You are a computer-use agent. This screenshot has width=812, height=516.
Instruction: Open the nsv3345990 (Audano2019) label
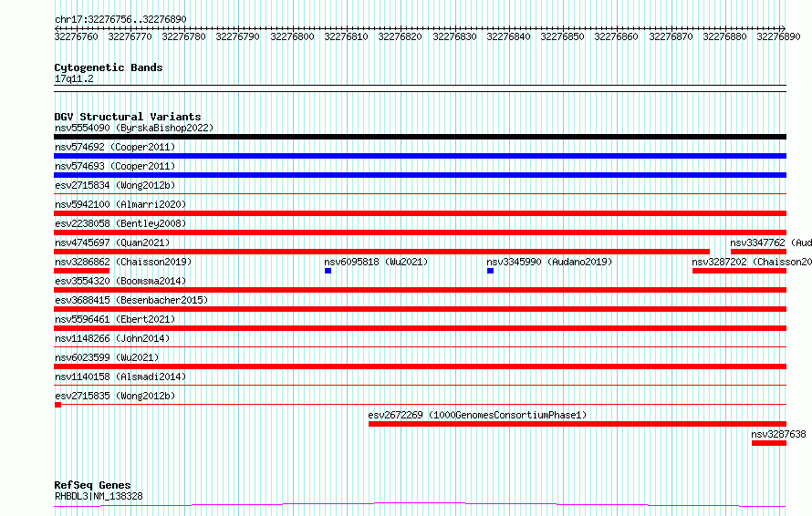(x=549, y=262)
